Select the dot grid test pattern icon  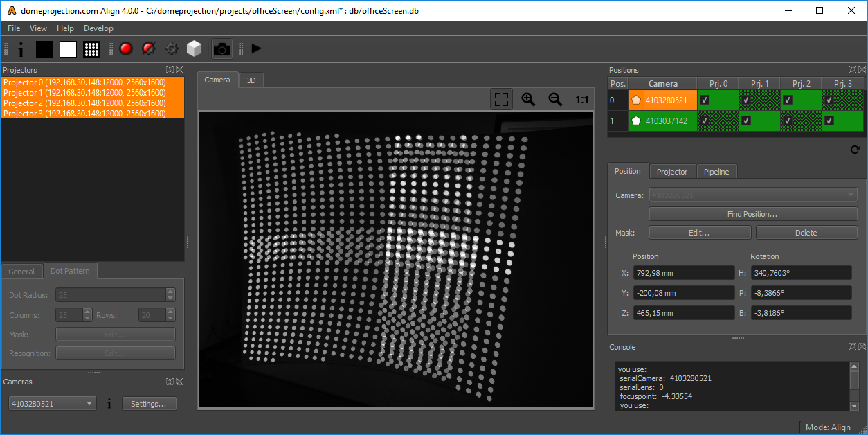[x=91, y=49]
